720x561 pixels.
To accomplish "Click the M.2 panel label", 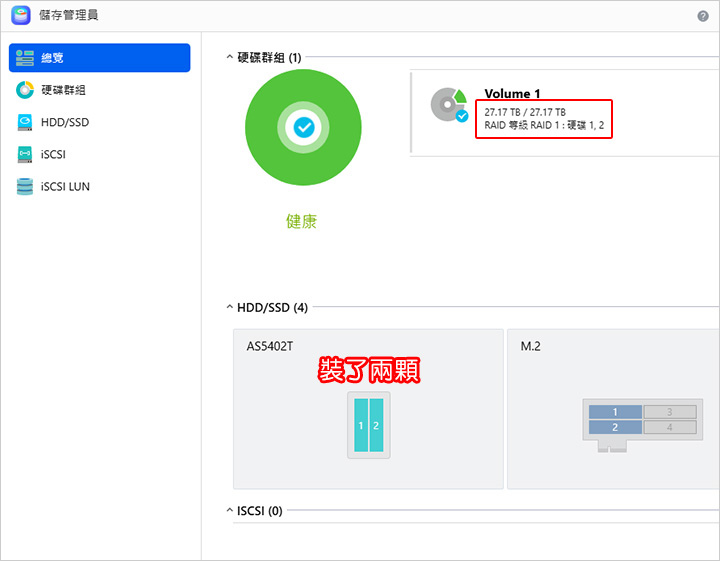I will pyautogui.click(x=530, y=346).
